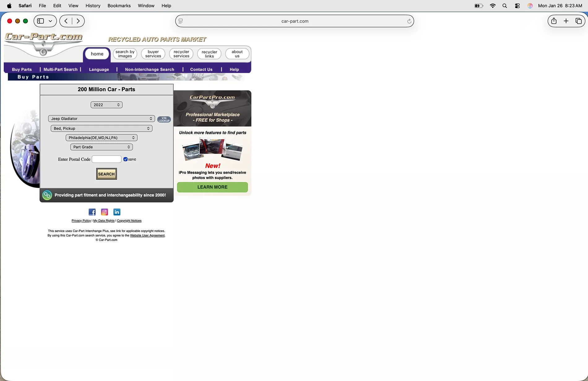Click the Safari sidebar toggle icon
588x381 pixels.
(x=41, y=21)
